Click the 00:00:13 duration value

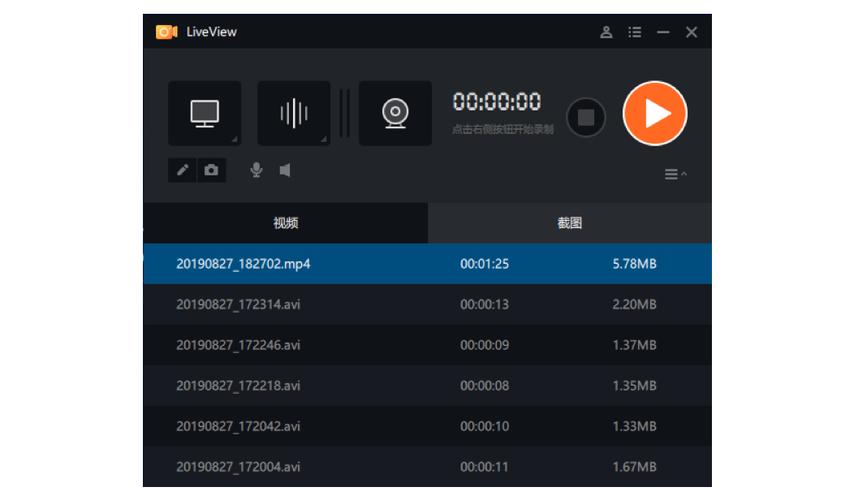click(484, 304)
